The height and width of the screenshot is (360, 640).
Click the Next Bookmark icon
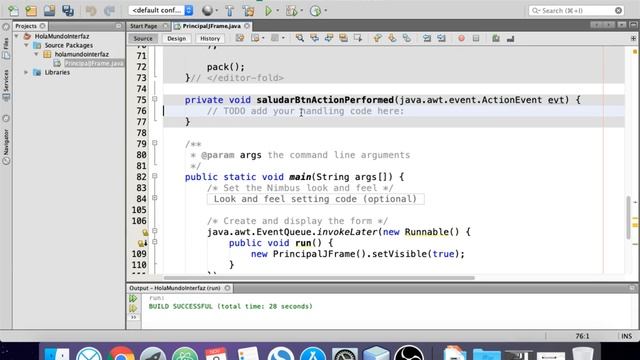tap(392, 38)
